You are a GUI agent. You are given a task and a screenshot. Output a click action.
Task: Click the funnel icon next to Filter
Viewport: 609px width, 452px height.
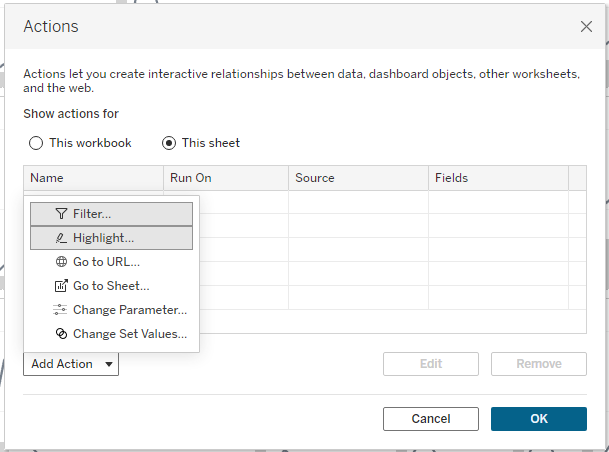[x=61, y=214]
